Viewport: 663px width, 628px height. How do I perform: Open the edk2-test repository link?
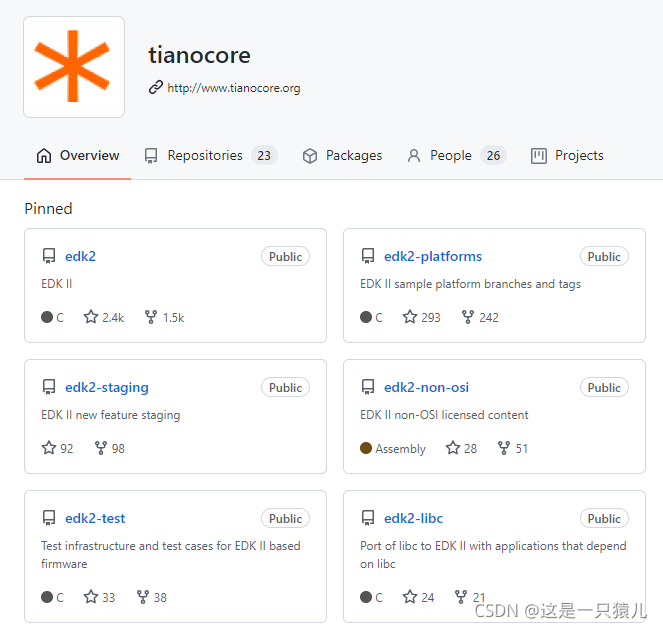coord(95,518)
